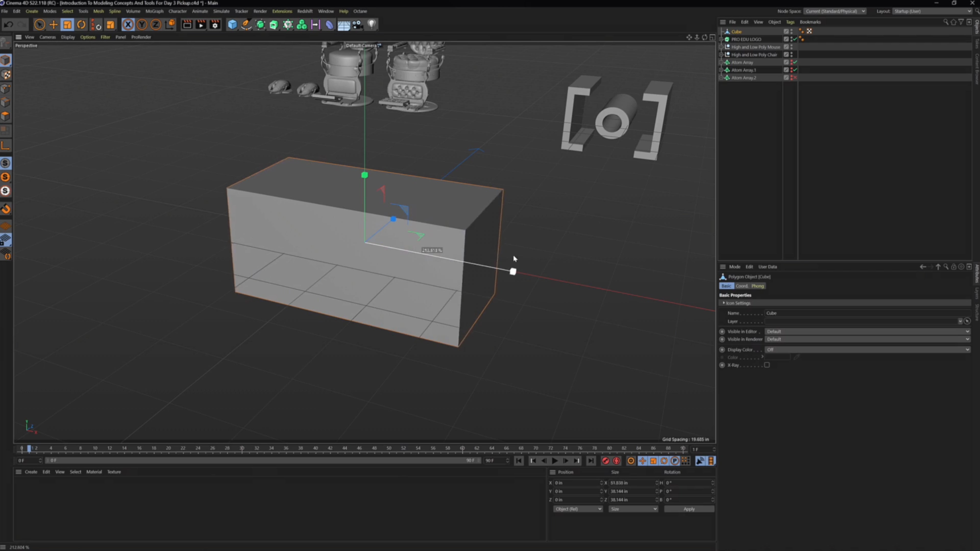Open Attribute Manager User Data menu

point(768,267)
